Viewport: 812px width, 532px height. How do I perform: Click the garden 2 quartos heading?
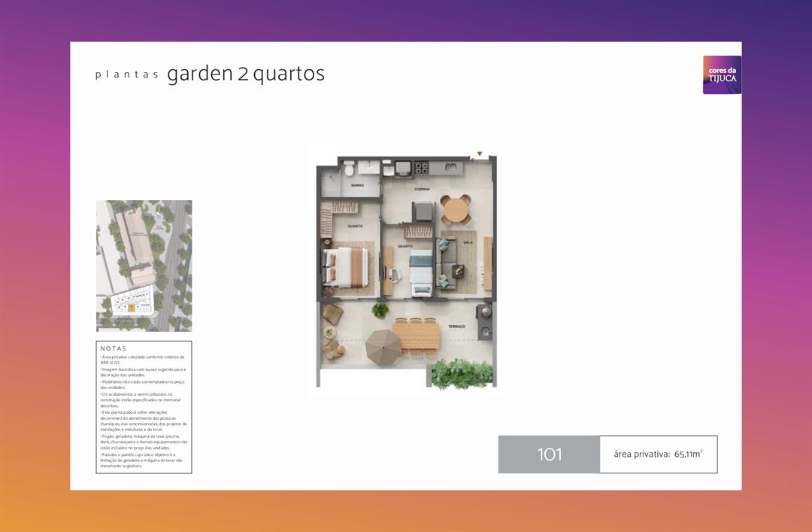[x=246, y=74]
